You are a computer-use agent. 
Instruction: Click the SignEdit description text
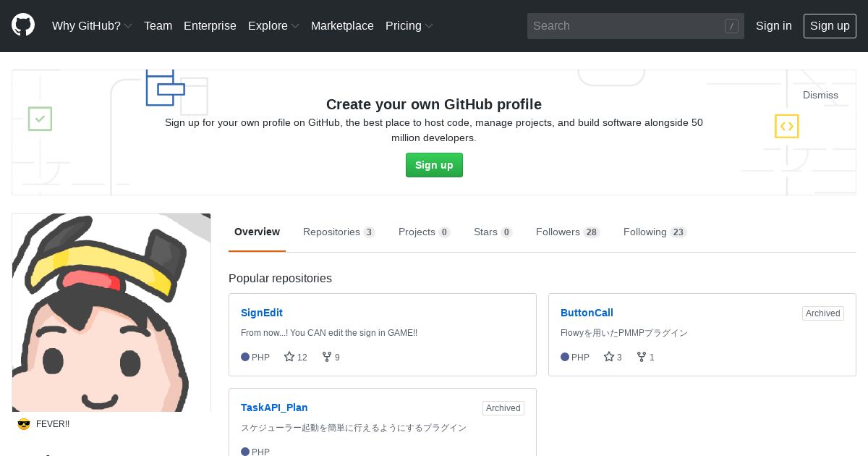click(x=329, y=333)
